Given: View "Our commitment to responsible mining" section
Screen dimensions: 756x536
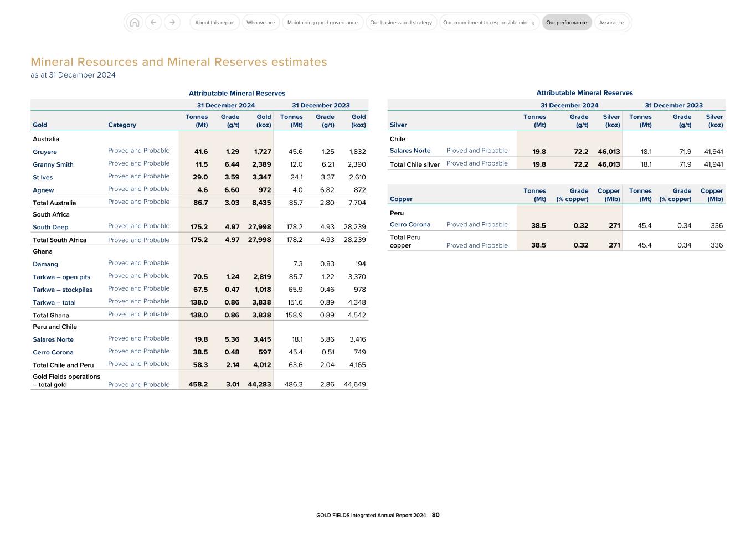Looking at the screenshot, I should point(489,22).
